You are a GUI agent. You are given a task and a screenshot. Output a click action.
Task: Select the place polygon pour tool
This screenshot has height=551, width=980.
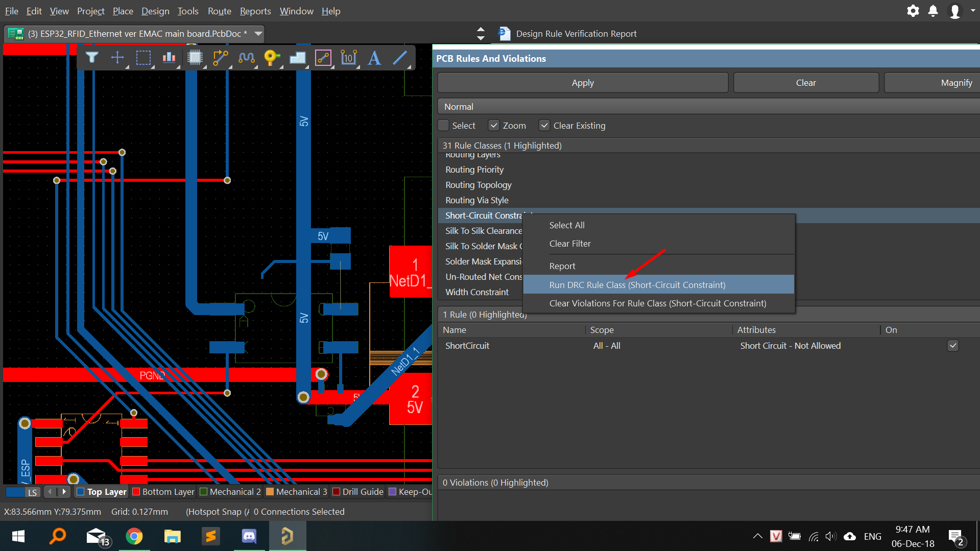298,58
